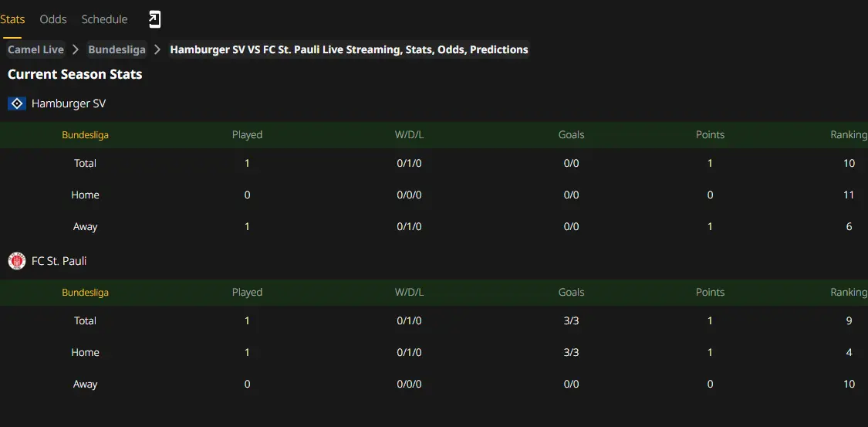Screen dimensions: 868x427
Task: Click the Points column header for FC St. Pauli
Action: click(x=711, y=292)
